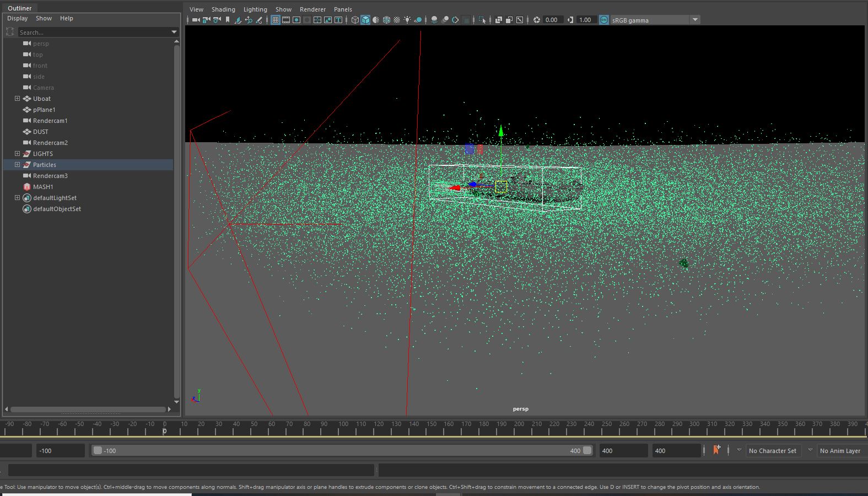
Task: Select the Grease Pencil tool icon
Action: (x=259, y=20)
